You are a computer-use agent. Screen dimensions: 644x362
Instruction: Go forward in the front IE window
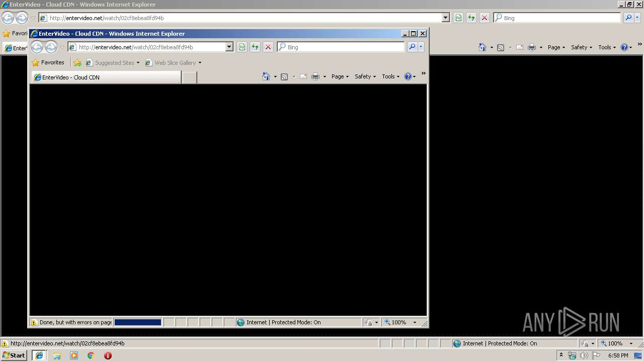[x=51, y=47]
